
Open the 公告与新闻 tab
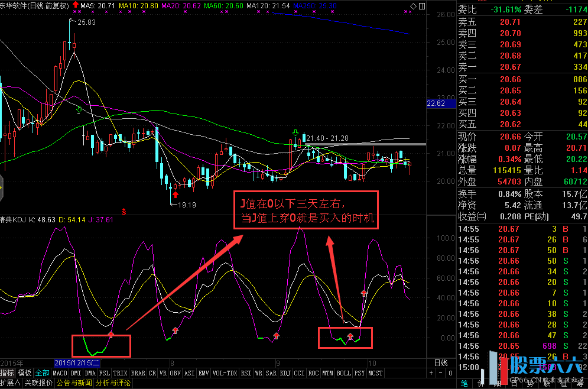(74, 383)
